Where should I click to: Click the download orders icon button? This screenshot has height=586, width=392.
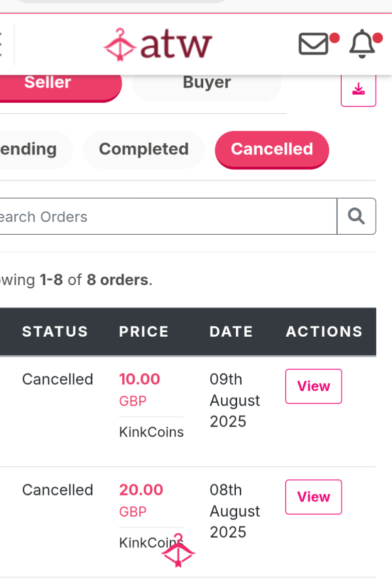pos(359,89)
